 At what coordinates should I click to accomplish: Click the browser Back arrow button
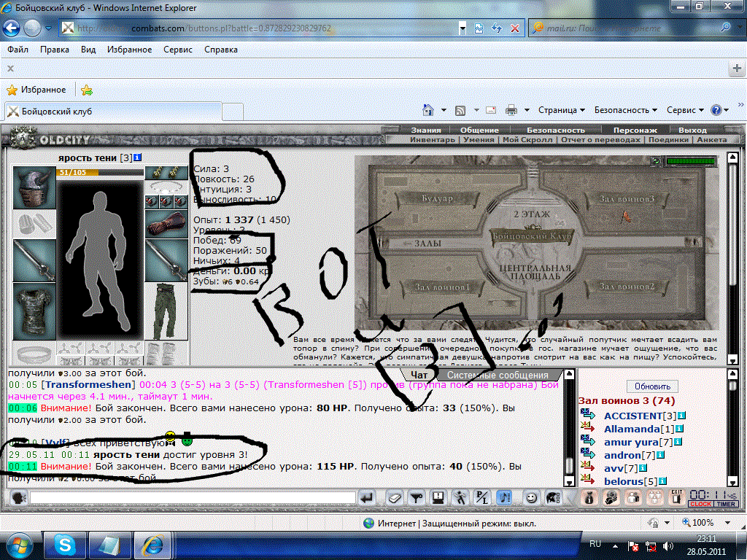coord(12,28)
